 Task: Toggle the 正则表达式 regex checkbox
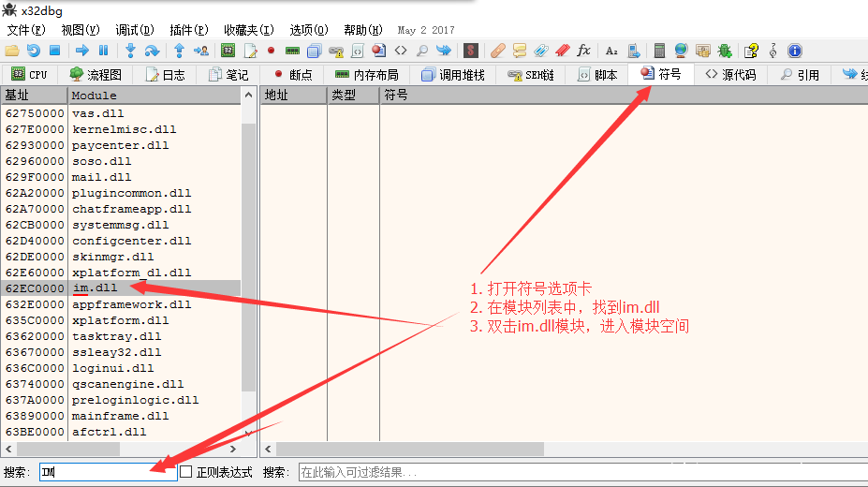(186, 471)
